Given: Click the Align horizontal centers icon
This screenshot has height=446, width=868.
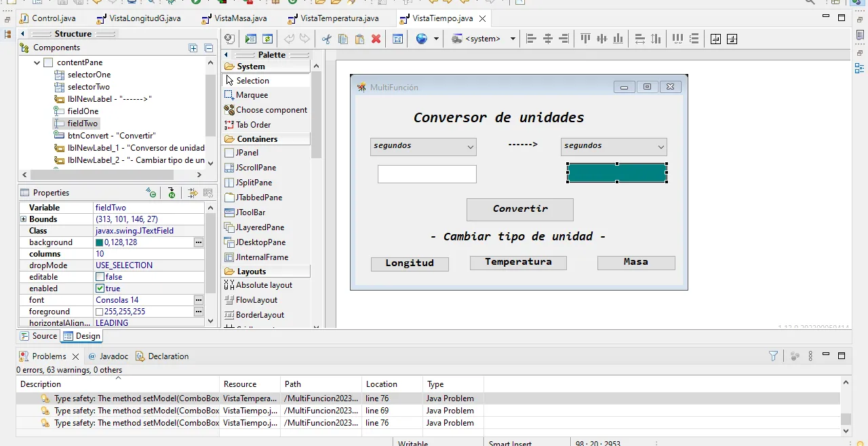Looking at the screenshot, I should point(548,39).
